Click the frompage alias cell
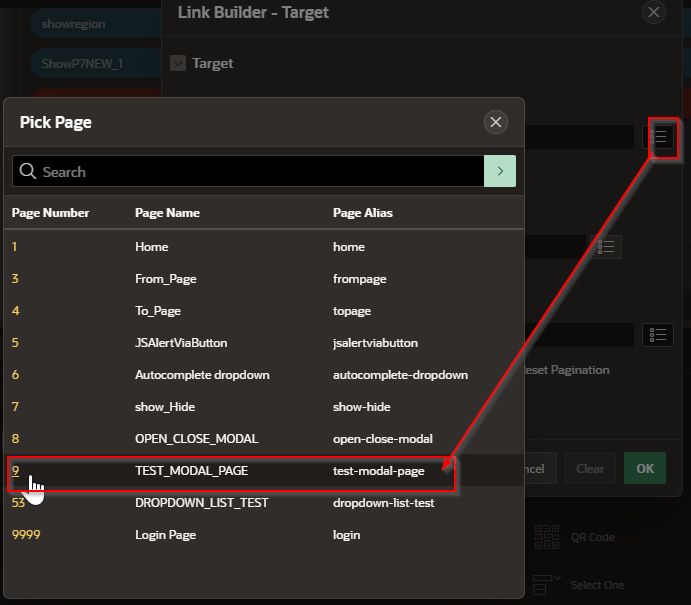Image resolution: width=691 pixels, height=605 pixels. click(x=360, y=279)
